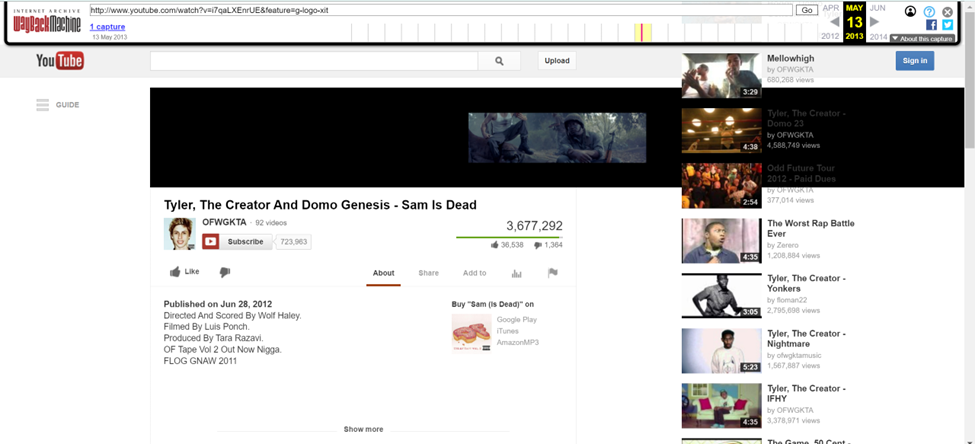The image size is (975, 444).
Task: Click the 3,677,292 view count
Action: (x=534, y=226)
